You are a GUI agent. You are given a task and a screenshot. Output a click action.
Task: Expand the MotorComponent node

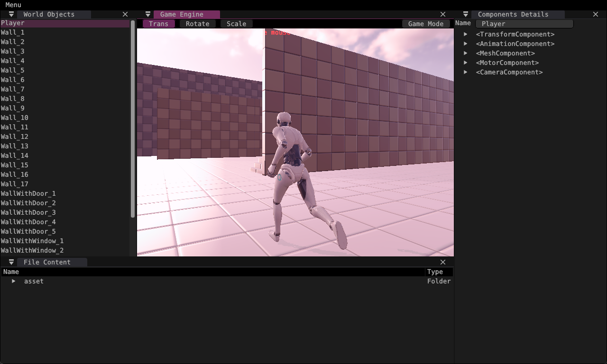point(466,63)
